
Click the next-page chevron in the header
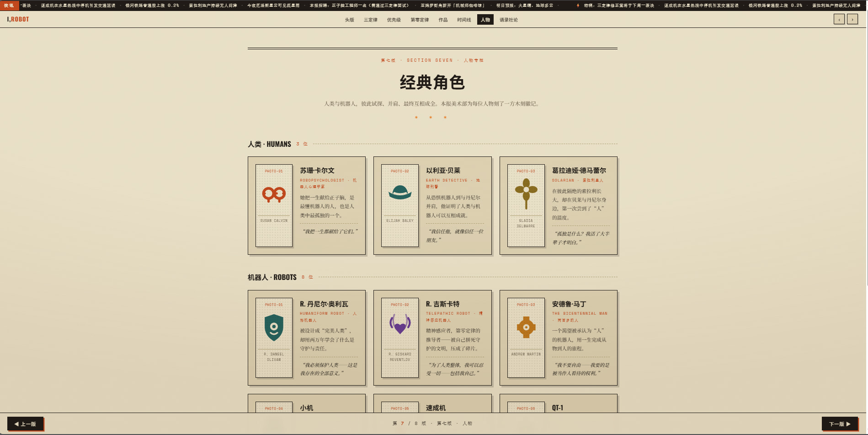[x=852, y=19]
